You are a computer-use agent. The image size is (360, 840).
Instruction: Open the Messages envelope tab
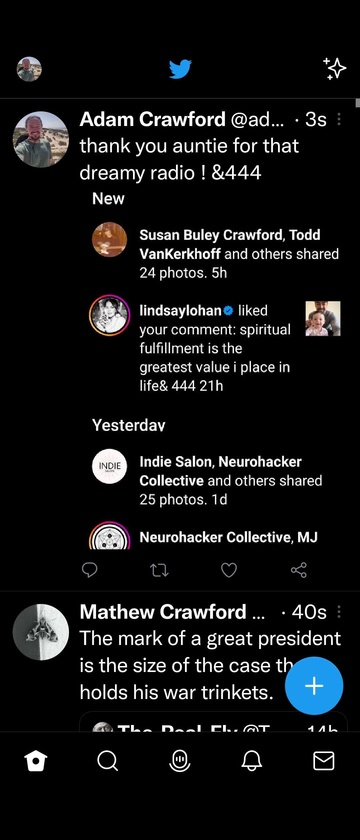[324, 761]
